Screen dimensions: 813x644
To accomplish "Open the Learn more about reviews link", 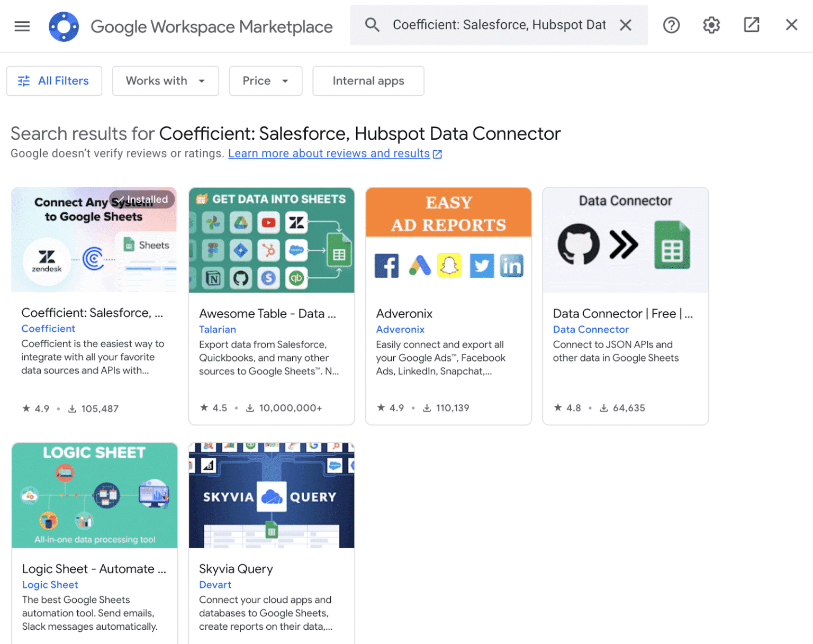I will click(x=328, y=153).
